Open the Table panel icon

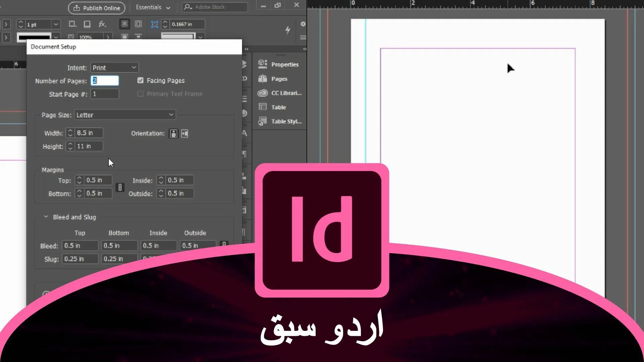pos(263,107)
